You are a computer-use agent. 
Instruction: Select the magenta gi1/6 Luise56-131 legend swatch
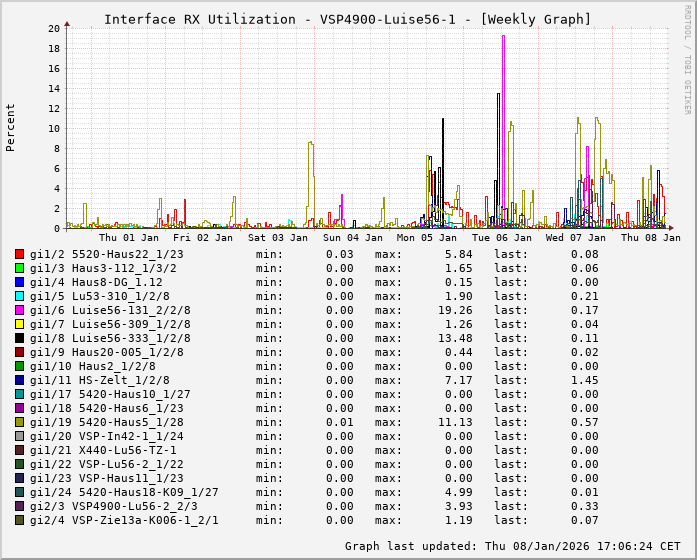tap(20, 310)
